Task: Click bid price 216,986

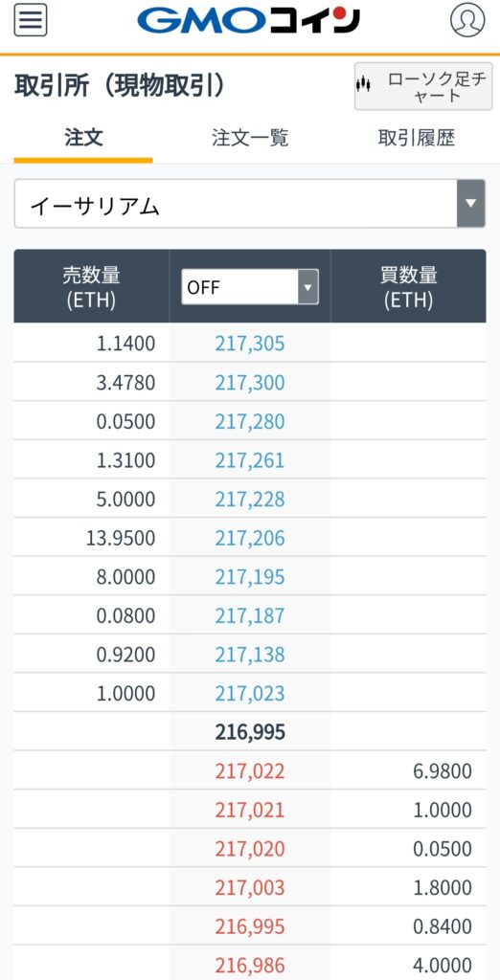Action: 250,966
